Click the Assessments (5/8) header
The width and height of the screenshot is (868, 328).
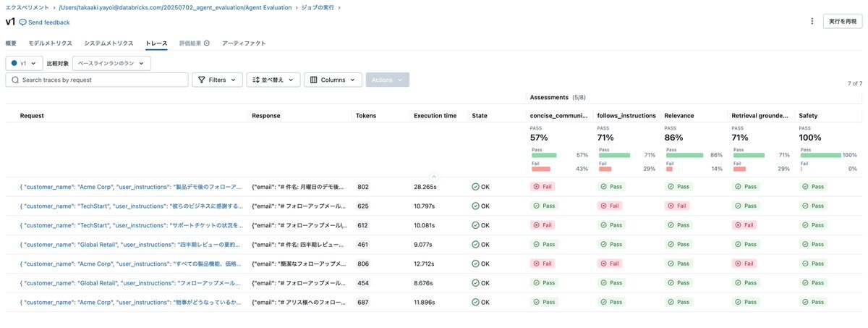click(558, 97)
